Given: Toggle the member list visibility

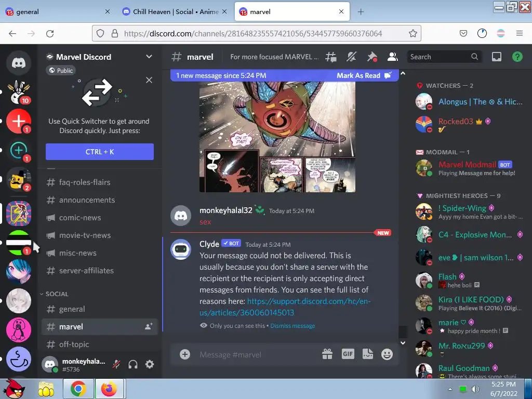Looking at the screenshot, I should (x=393, y=57).
